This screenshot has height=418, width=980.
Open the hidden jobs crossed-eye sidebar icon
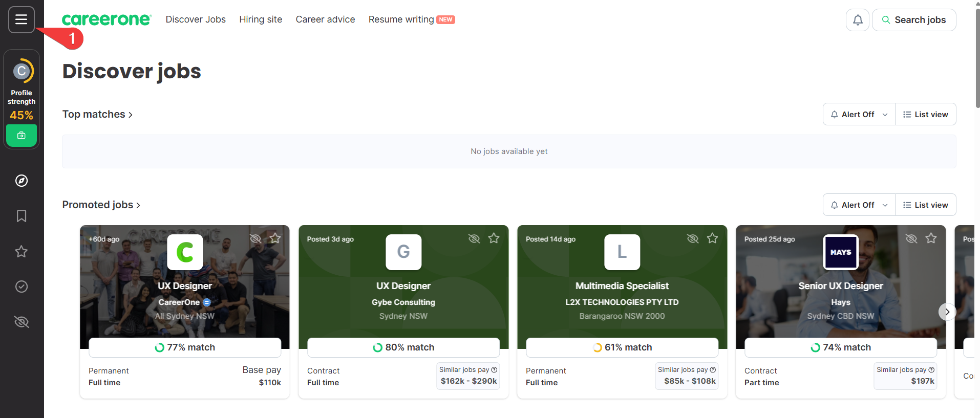click(22, 322)
